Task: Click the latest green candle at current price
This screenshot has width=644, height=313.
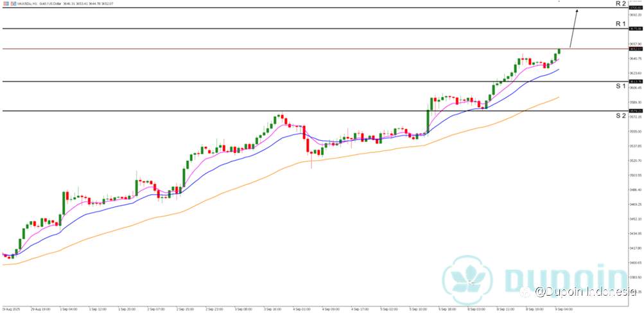Action: [x=559, y=51]
